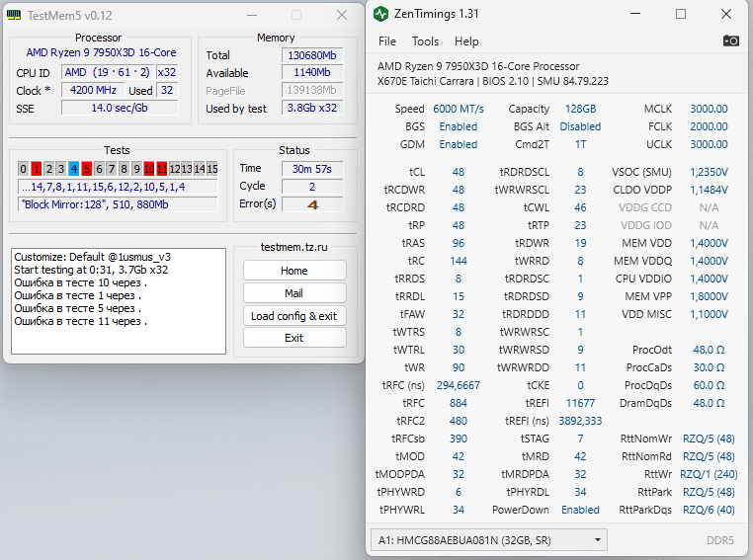753x560 pixels.
Task: Click the RttWr RZQ/1 (240) value
Action: pos(709,474)
